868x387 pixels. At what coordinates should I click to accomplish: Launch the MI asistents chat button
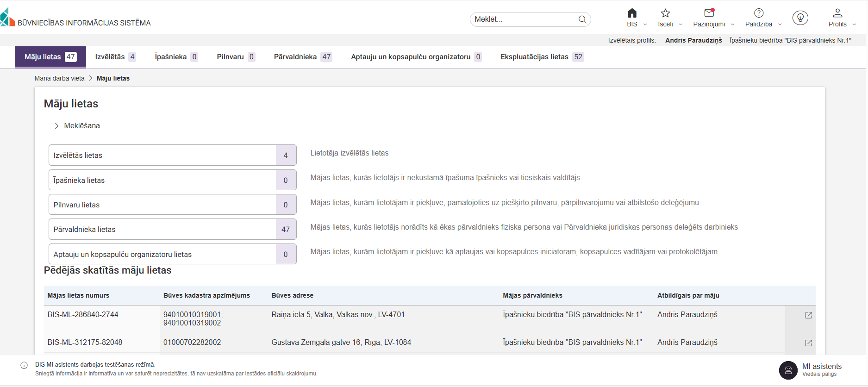788,370
